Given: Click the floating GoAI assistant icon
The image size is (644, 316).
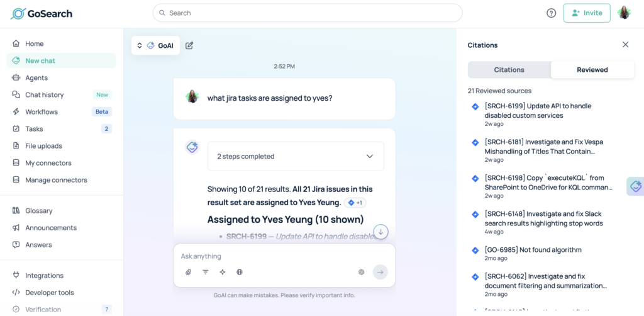Looking at the screenshot, I should [x=636, y=186].
